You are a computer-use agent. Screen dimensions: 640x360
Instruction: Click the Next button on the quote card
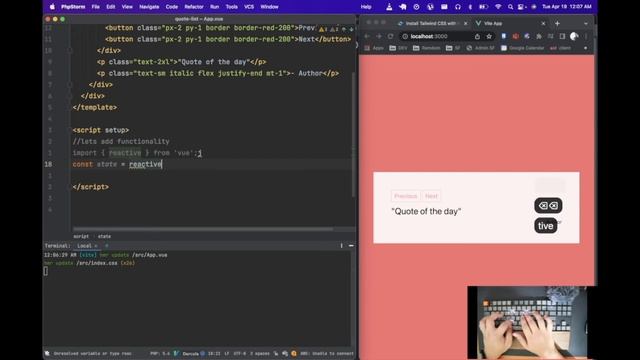431,196
